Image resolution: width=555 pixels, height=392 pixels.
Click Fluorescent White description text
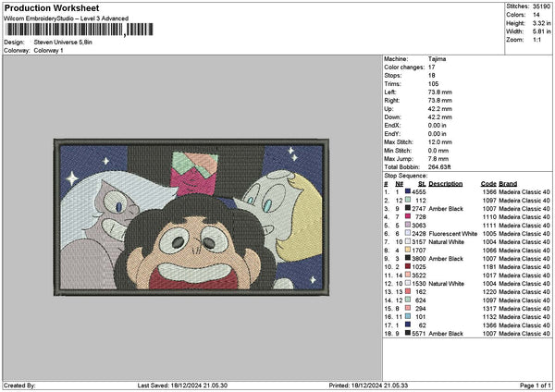tap(453, 234)
